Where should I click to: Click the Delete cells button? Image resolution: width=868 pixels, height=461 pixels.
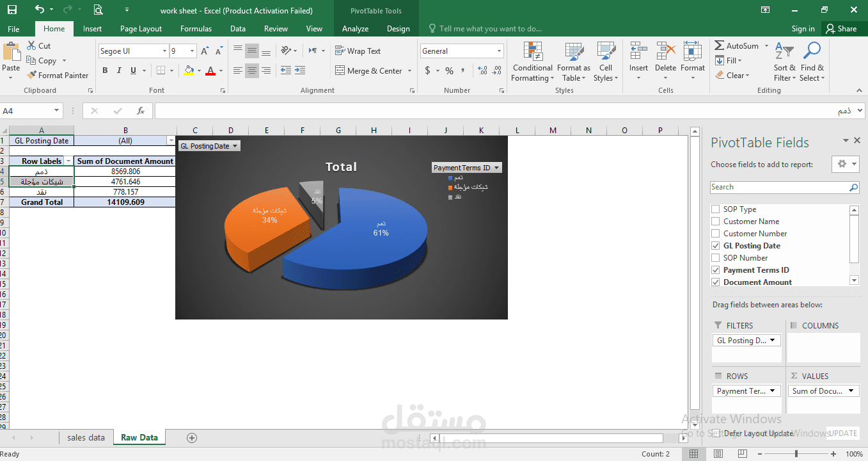coord(665,62)
